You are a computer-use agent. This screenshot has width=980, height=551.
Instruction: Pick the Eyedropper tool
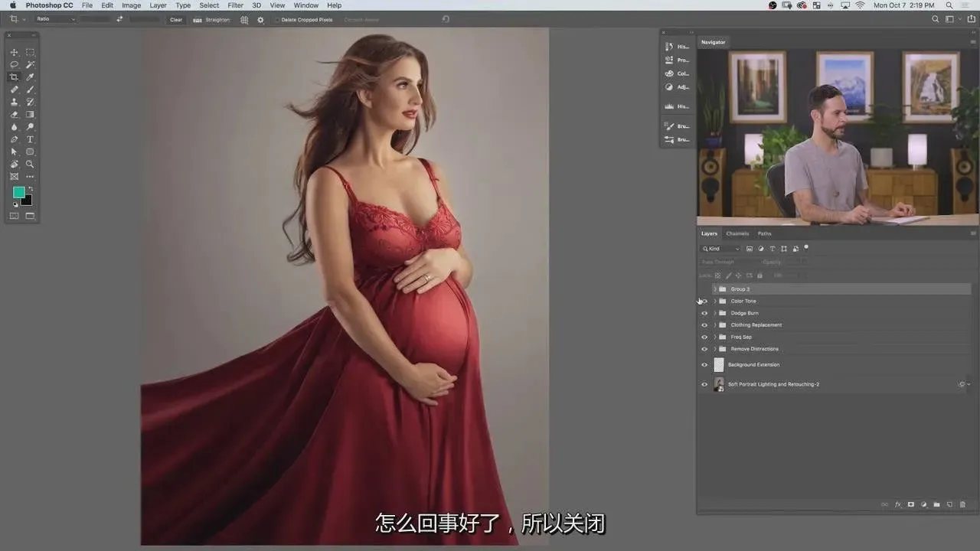pyautogui.click(x=31, y=77)
